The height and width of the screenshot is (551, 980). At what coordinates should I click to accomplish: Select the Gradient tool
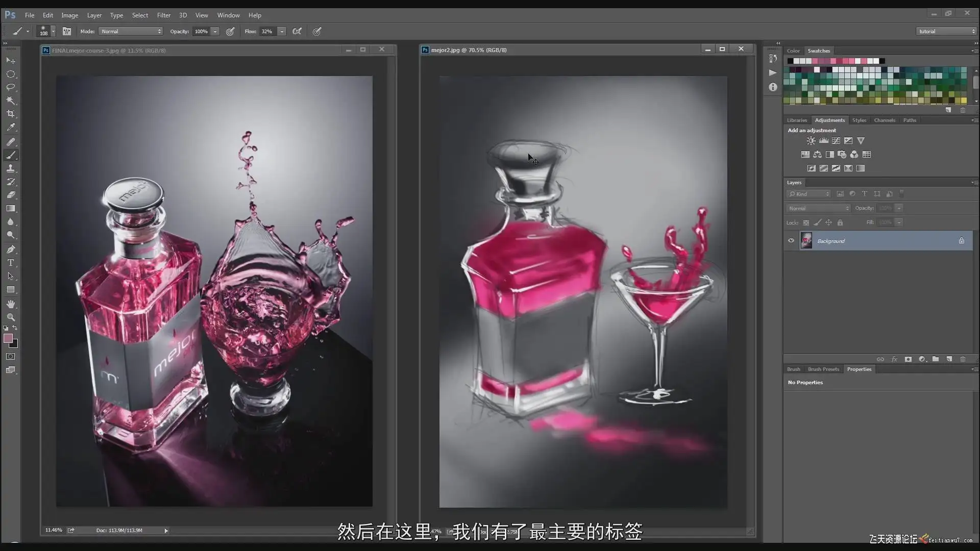[11, 209]
